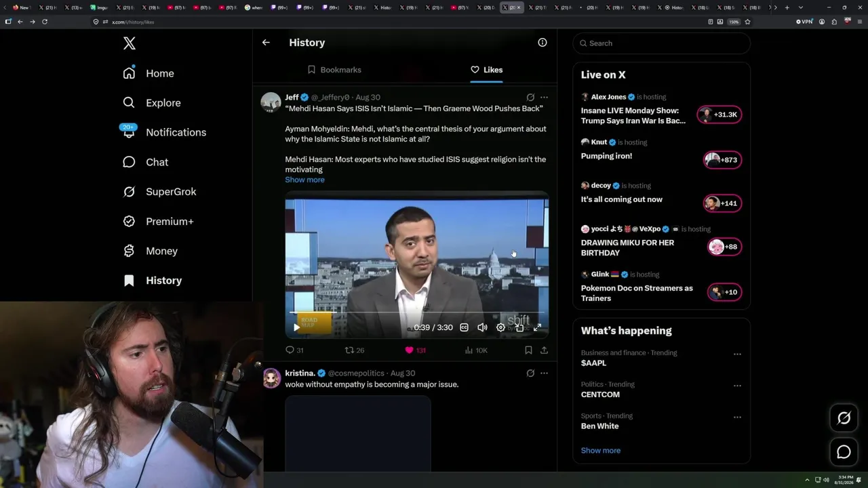The width and height of the screenshot is (868, 488).
Task: Open the taskbar clock and date
Action: [845, 480]
